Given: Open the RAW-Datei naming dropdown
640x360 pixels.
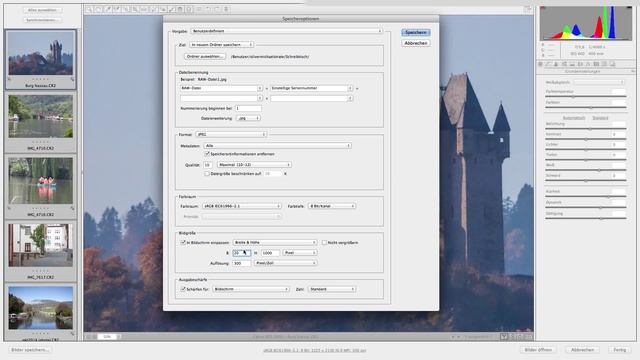Looking at the screenshot, I should pos(221,88).
